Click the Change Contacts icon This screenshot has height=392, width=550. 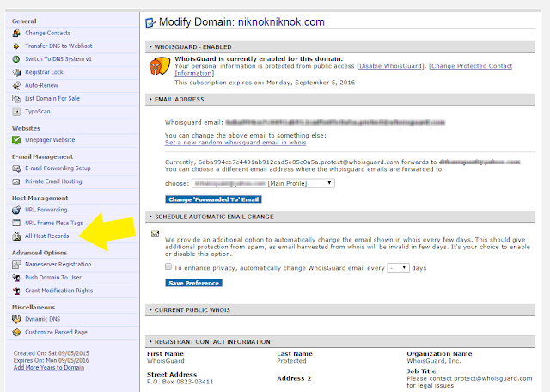point(16,33)
